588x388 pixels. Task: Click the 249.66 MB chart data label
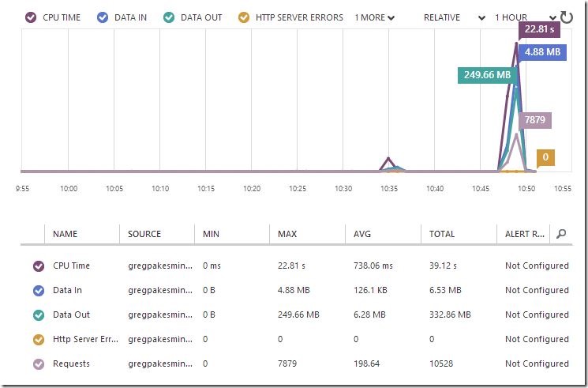487,75
